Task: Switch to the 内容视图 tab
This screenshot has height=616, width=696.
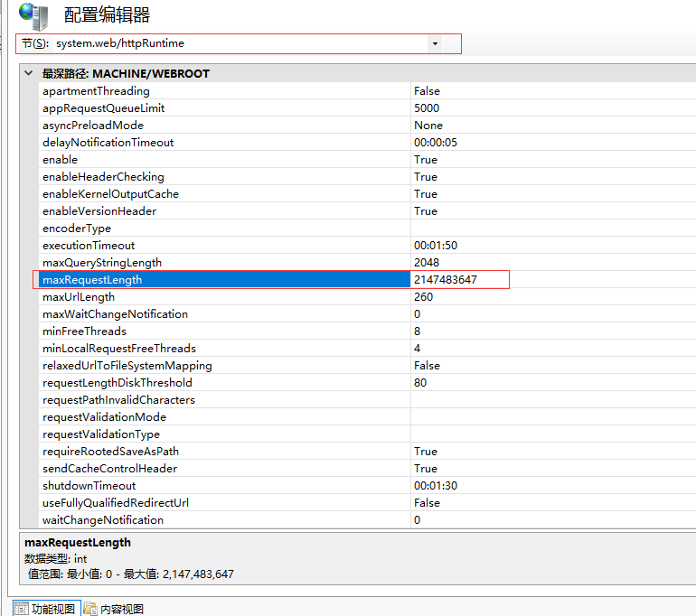Action: (114, 609)
